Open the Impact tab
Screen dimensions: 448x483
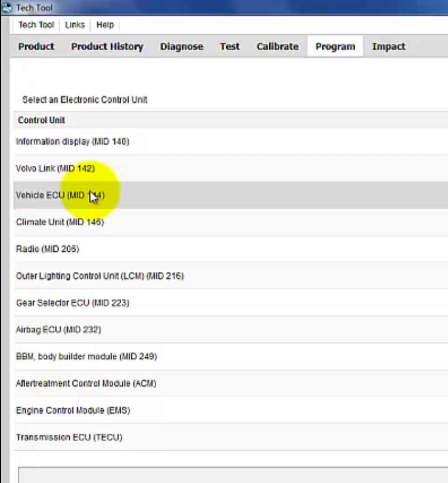pos(388,46)
